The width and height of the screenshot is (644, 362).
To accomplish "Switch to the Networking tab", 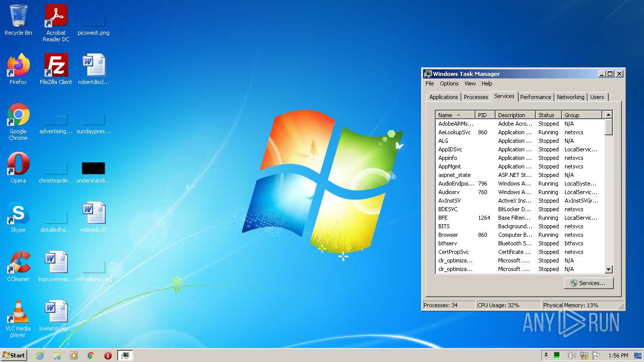I will [571, 97].
